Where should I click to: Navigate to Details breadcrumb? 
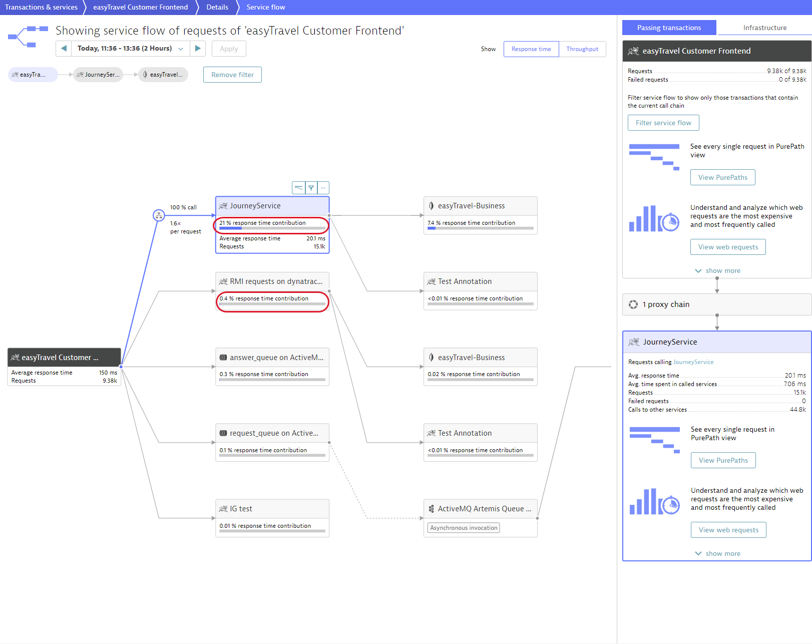(x=217, y=7)
